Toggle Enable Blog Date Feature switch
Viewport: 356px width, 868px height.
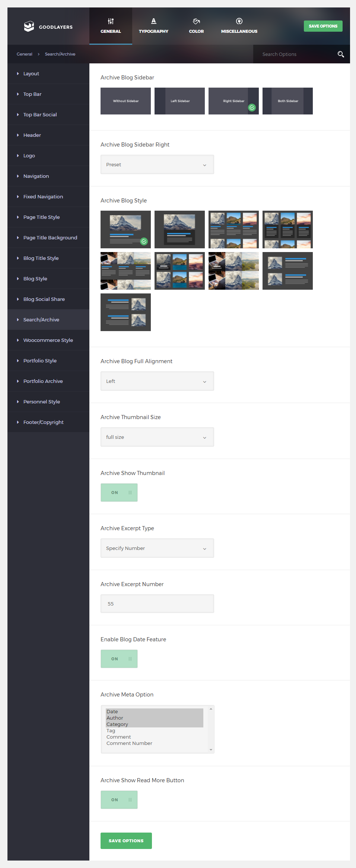(119, 659)
